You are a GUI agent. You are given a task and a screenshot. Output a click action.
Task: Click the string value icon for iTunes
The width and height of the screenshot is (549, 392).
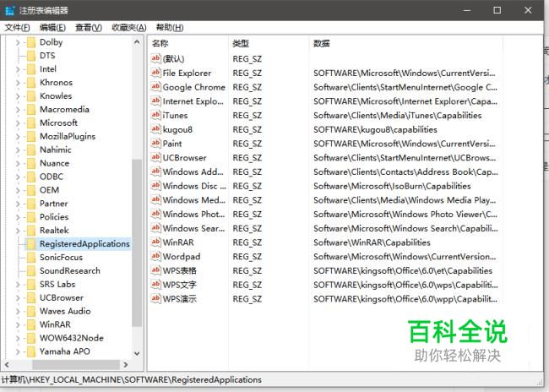(x=155, y=115)
